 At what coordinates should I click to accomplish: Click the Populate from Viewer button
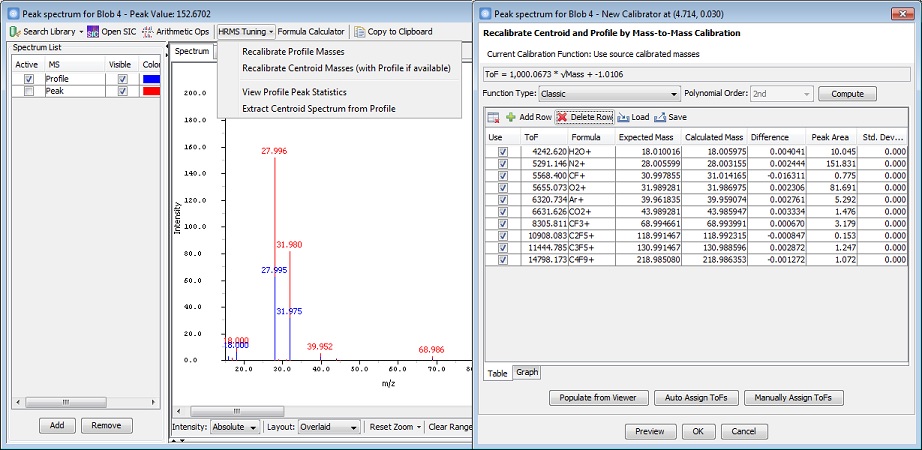[x=599, y=398]
